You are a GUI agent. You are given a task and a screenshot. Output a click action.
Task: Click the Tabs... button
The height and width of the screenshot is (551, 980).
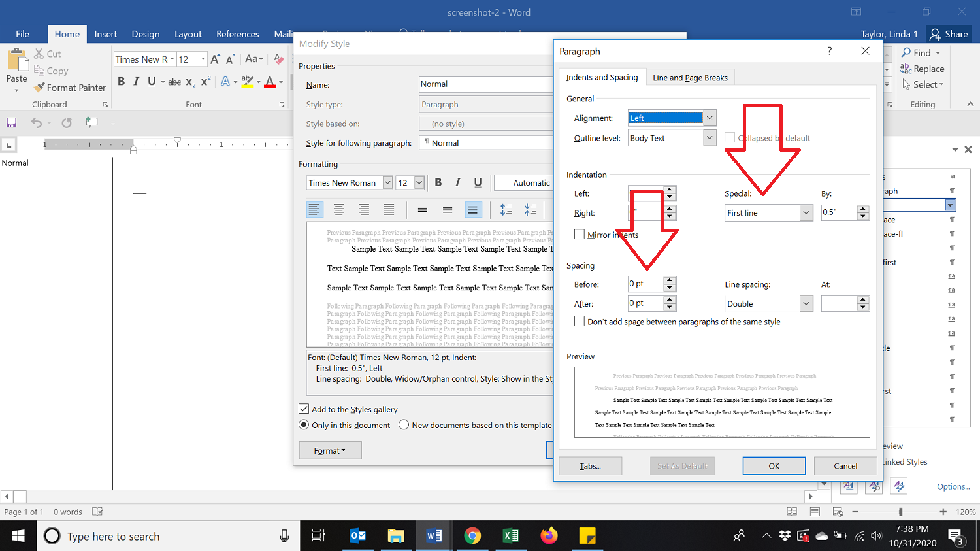pos(590,466)
